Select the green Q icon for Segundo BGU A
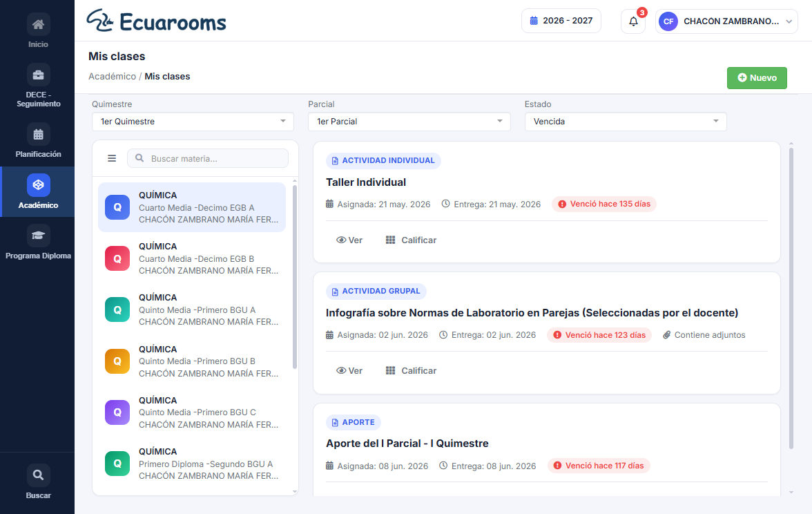The image size is (812, 514). coord(117,464)
